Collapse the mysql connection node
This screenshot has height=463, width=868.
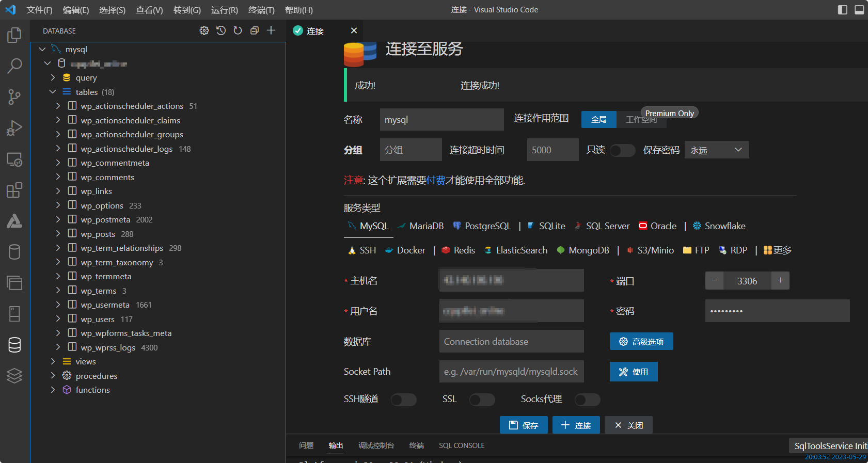pos(42,50)
